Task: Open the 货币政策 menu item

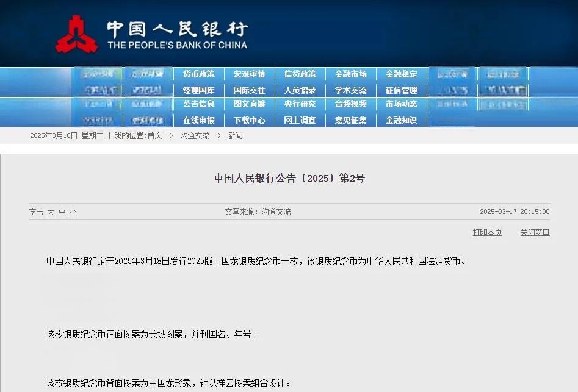Action: coord(199,74)
